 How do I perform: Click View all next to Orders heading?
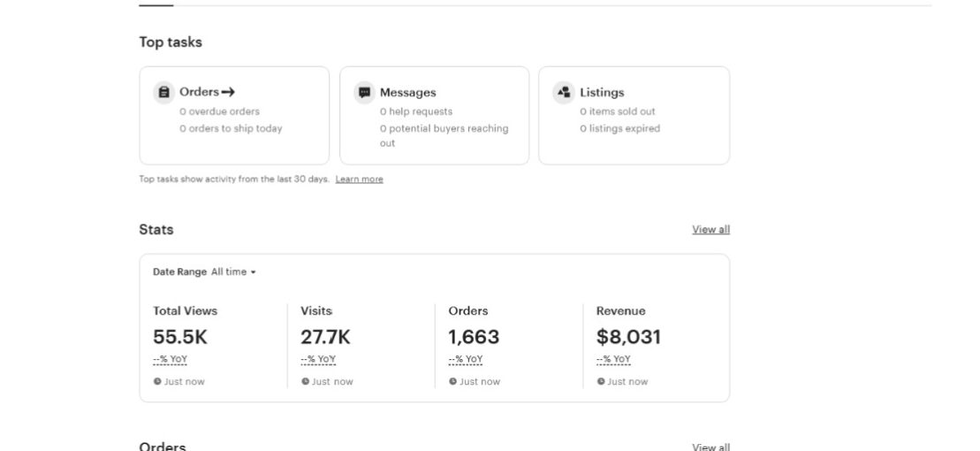[x=710, y=447]
